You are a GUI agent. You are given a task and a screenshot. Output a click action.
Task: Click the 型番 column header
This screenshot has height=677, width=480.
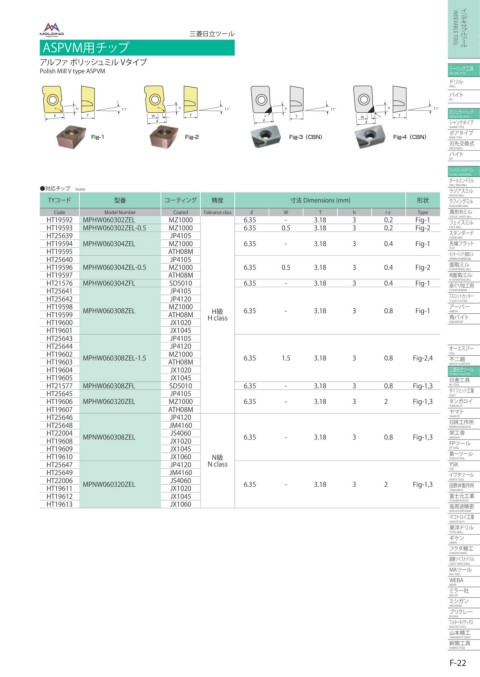(120, 200)
